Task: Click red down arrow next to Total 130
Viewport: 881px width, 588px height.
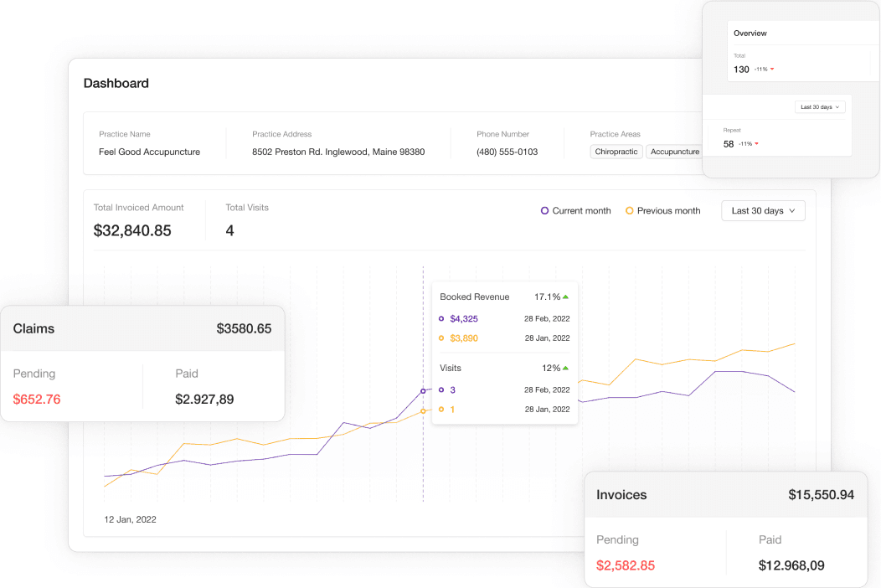Action: [771, 70]
